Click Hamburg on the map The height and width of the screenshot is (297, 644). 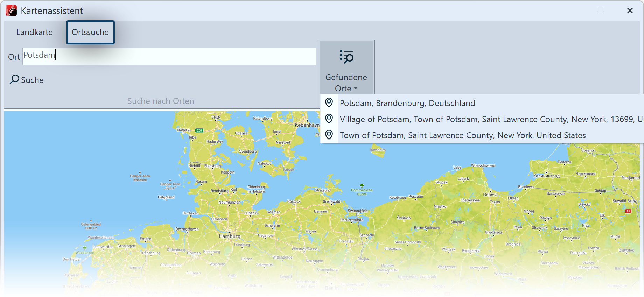[230, 236]
